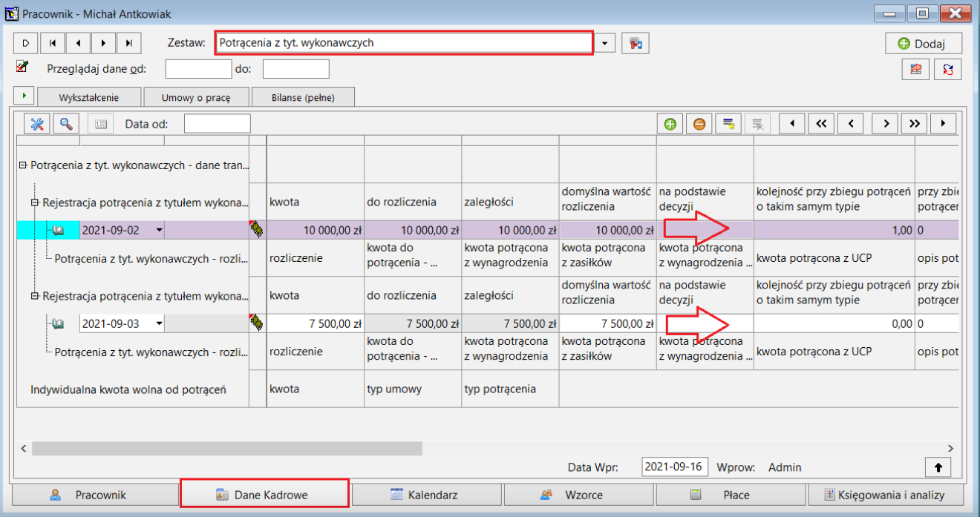This screenshot has height=517, width=980.
Task: Click the Data od input field
Action: click(217, 124)
